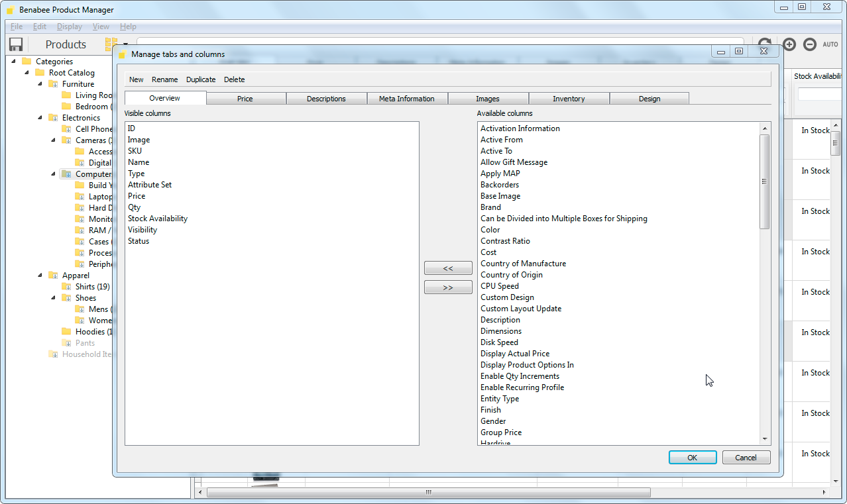Screen dimensions: 847x504
Task: Collapse the Shoes category arrow
Action: 53,298
